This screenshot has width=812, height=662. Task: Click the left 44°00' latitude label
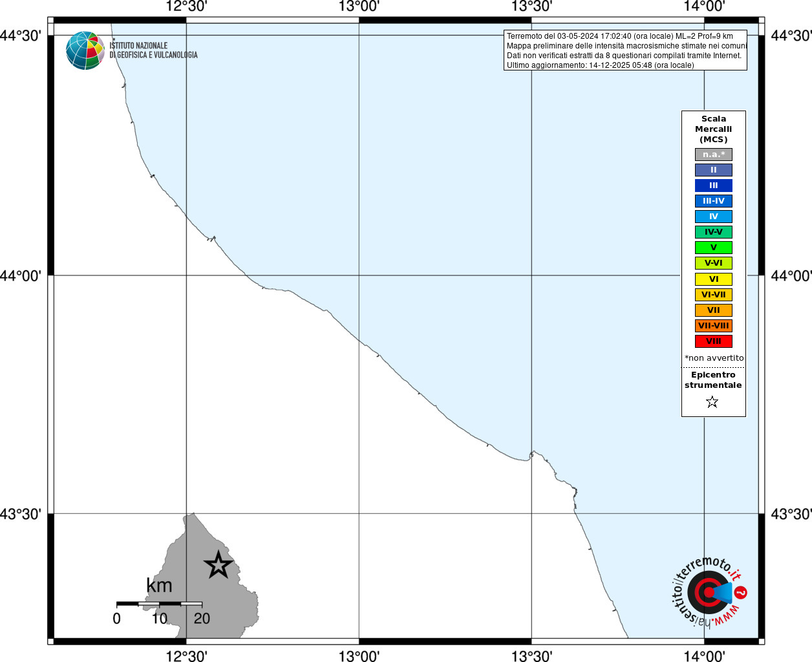coord(21,276)
